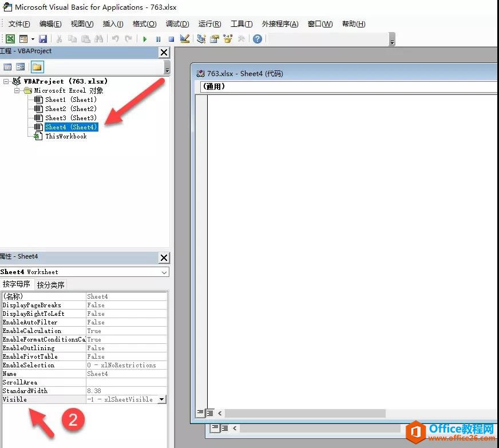Switch to the 按分类序 tab
Screen dimensions: 499x448
[x=50, y=285]
